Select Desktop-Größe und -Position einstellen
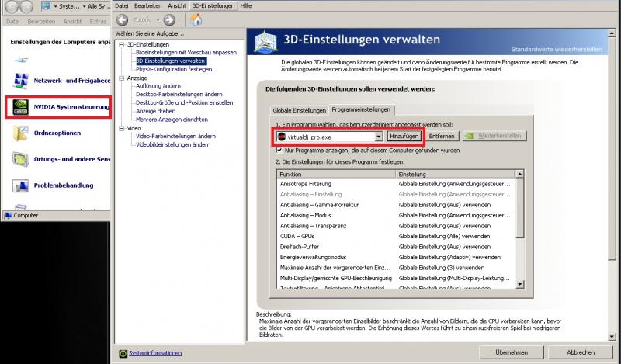Screen dimensions: 621x364 pyautogui.click(x=184, y=102)
